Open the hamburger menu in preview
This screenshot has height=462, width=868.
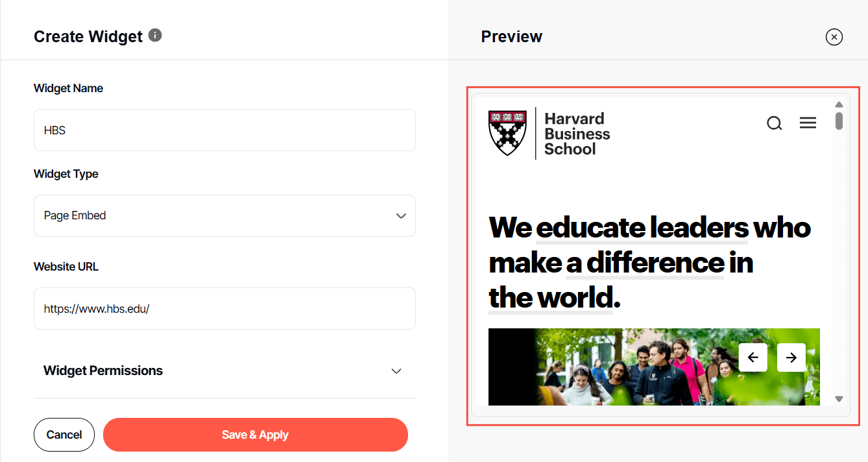click(x=808, y=123)
